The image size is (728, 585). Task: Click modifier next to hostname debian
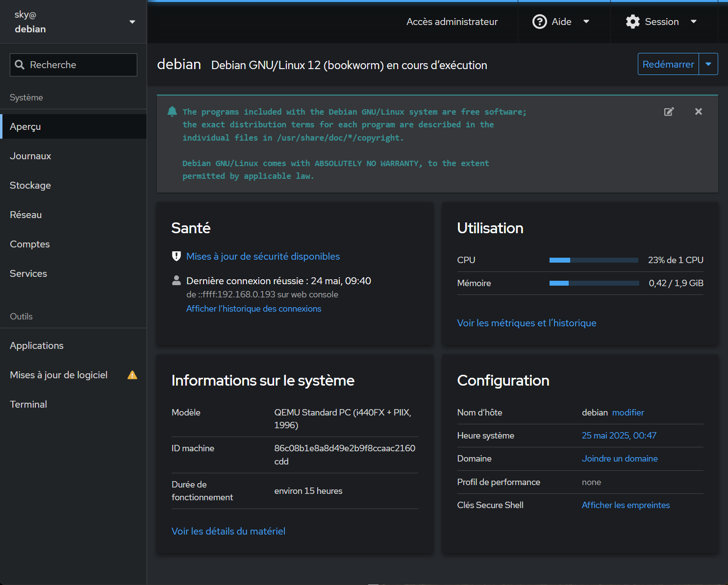[x=628, y=413]
